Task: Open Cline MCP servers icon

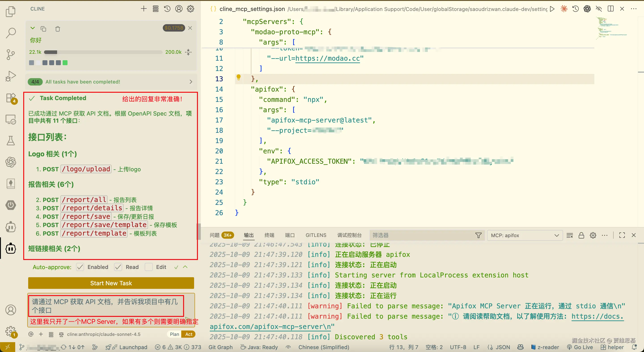Action: [x=155, y=9]
